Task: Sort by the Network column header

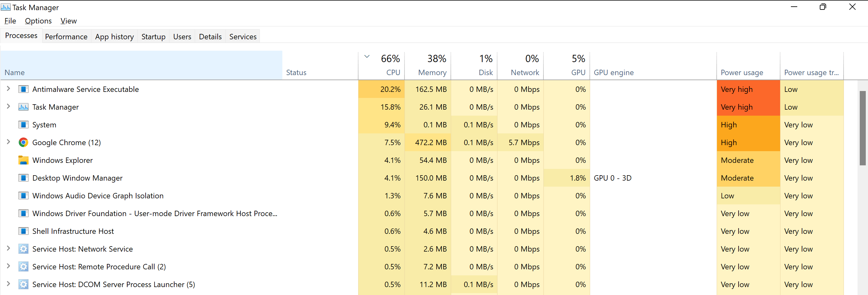Action: (x=521, y=65)
